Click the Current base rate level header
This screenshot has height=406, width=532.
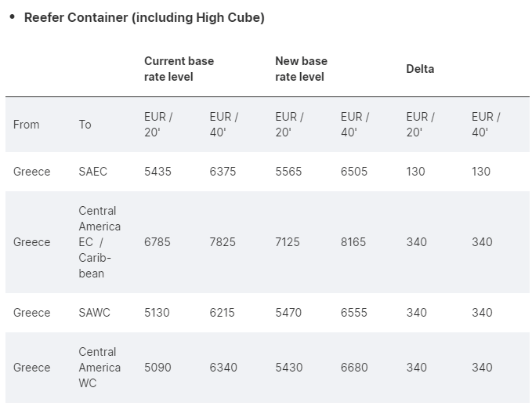(179, 69)
